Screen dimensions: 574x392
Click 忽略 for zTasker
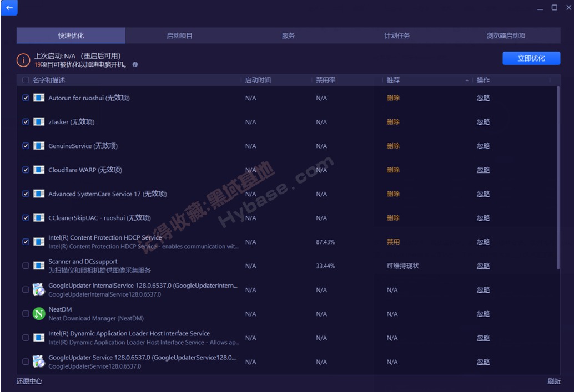click(x=483, y=122)
